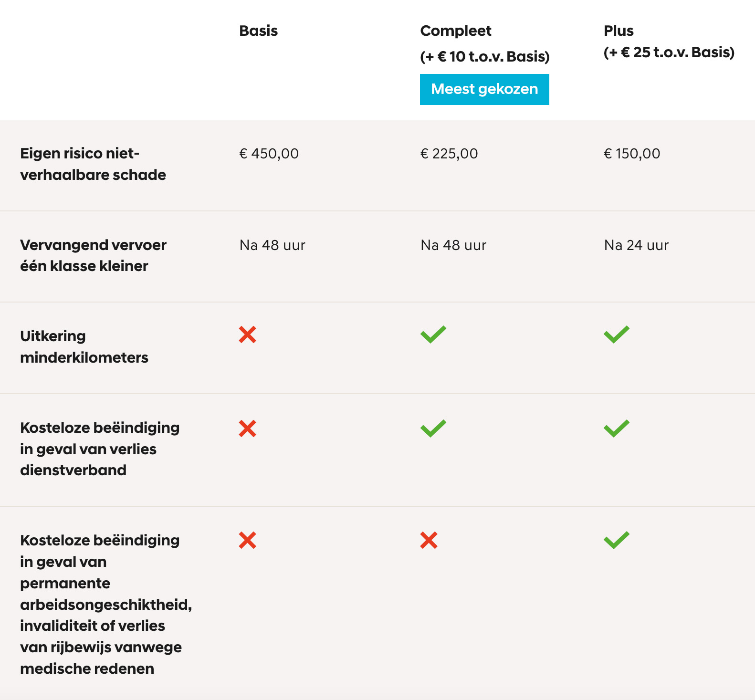
Task: Click Basis red cross for permanente arbeidsongeschiktheid
Action: coord(248,540)
